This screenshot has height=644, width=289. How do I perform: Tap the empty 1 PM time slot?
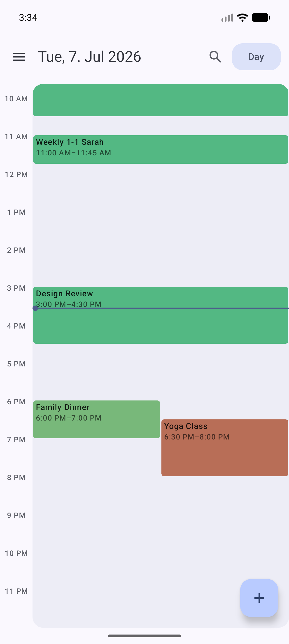coord(161,231)
